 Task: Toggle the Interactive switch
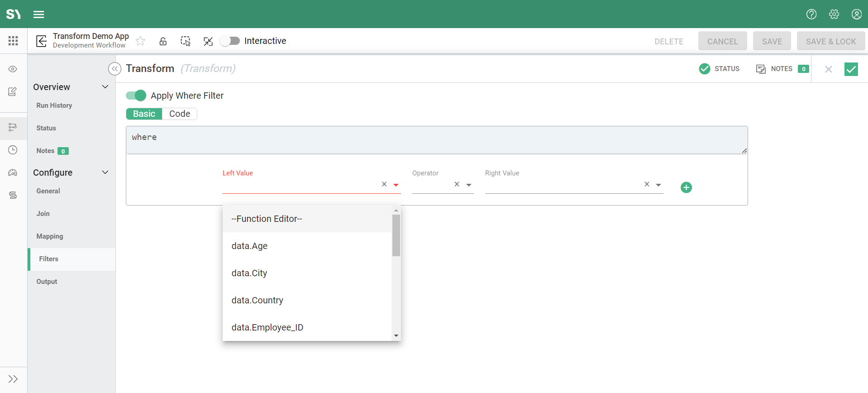pyautogui.click(x=230, y=41)
